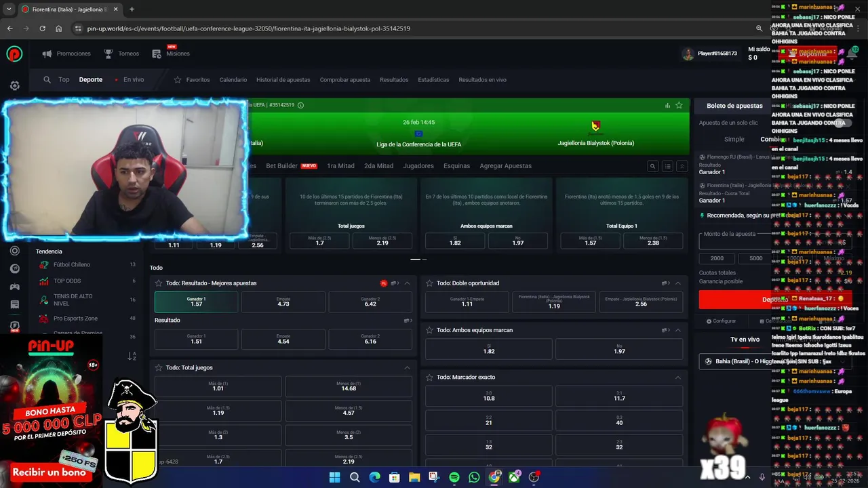Click sidebar gamepad icon
The height and width of the screenshot is (488, 868).
(x=14, y=287)
